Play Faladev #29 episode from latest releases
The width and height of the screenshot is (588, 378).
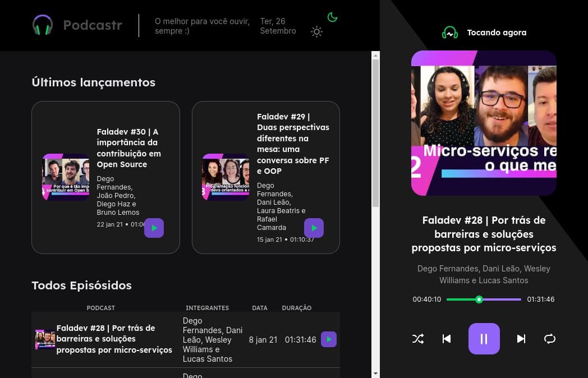coord(314,228)
